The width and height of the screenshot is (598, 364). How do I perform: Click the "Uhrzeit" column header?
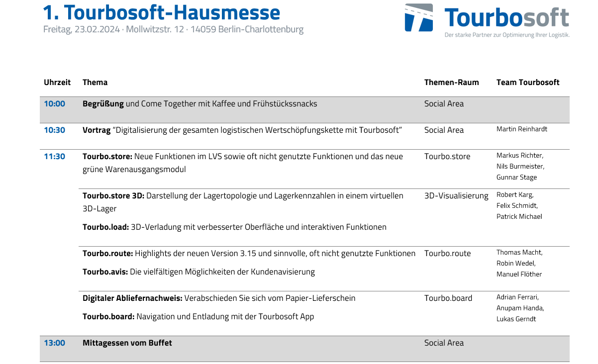click(57, 83)
